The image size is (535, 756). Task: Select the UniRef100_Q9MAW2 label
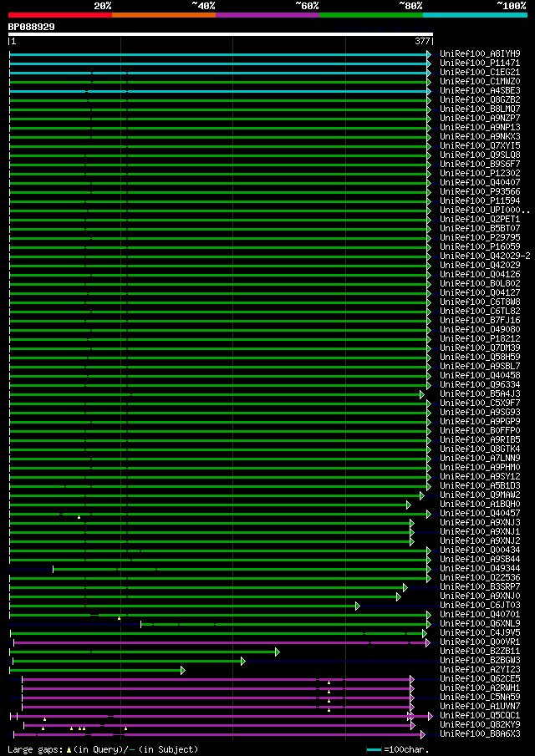coord(480,495)
